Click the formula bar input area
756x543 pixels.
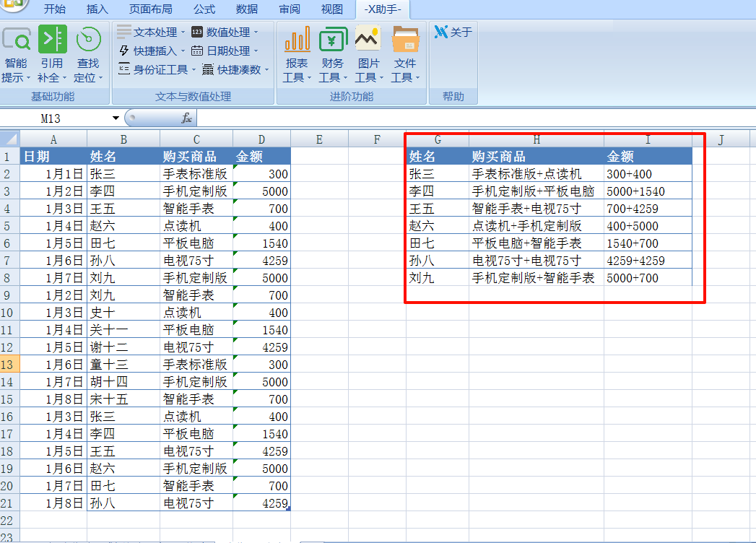(475, 118)
